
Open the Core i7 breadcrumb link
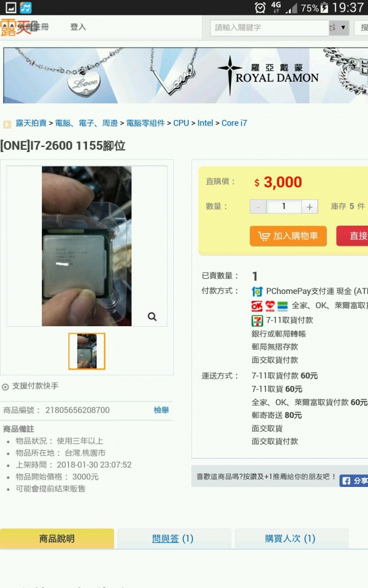point(234,123)
